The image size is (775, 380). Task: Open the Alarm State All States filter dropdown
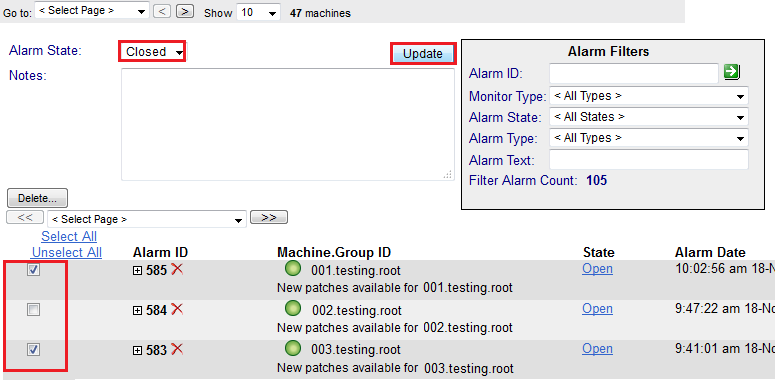[648, 117]
